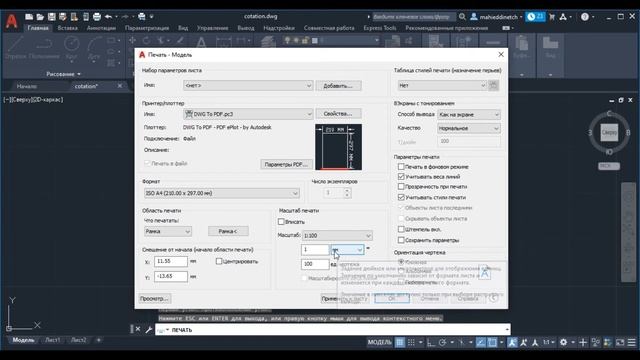Open the Качество dropdown showing Нормальное
The image size is (640, 360).
pos(469,128)
